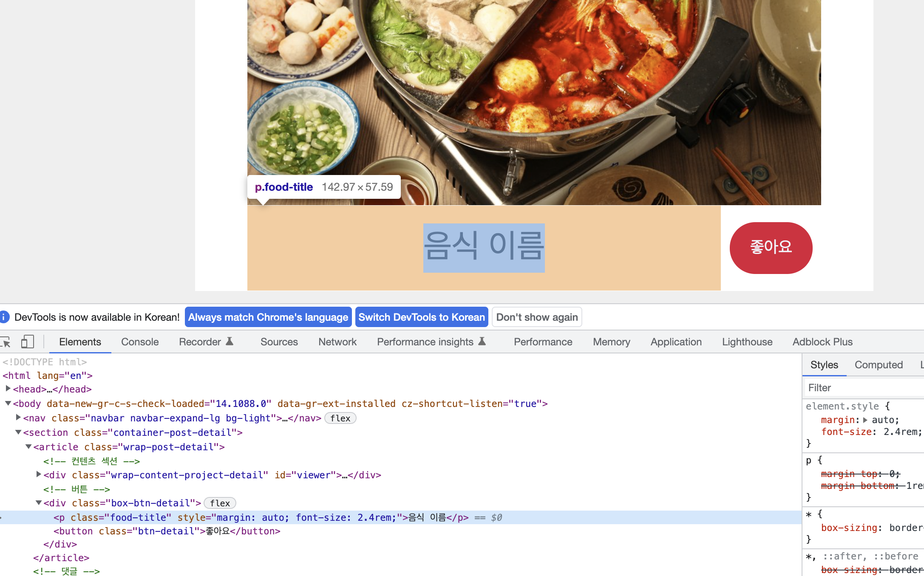Open the Recorder tab

pyautogui.click(x=206, y=342)
